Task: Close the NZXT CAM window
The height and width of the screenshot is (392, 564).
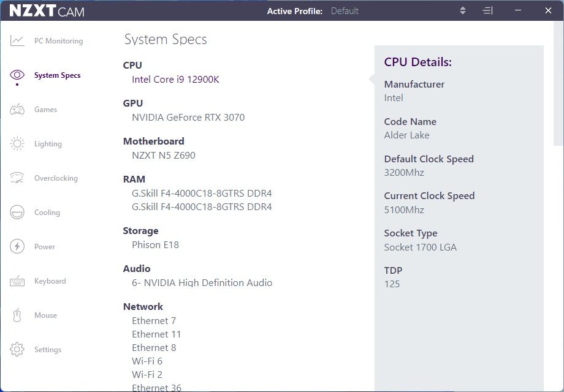Action: coord(548,10)
